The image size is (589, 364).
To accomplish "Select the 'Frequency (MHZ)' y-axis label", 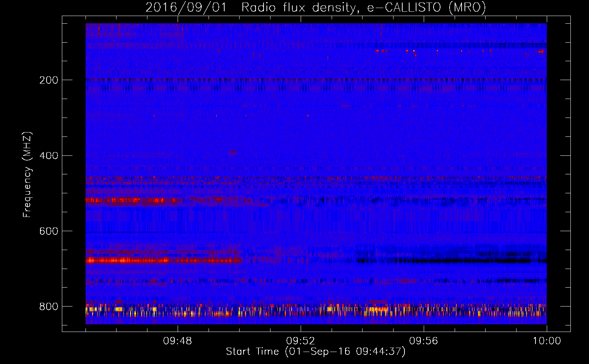I will click(x=27, y=174).
